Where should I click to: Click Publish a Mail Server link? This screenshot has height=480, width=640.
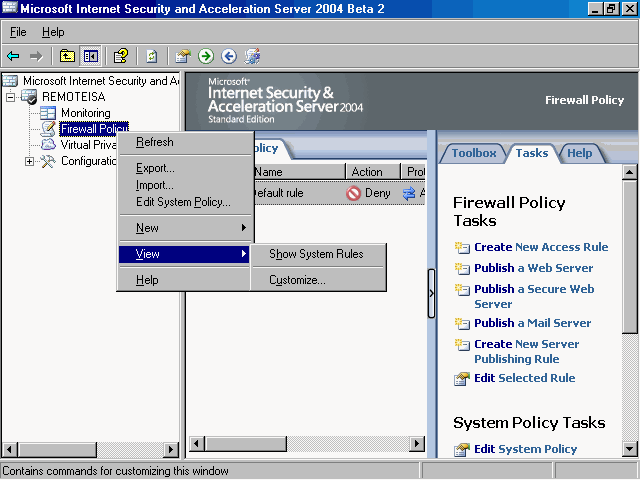[x=532, y=323]
